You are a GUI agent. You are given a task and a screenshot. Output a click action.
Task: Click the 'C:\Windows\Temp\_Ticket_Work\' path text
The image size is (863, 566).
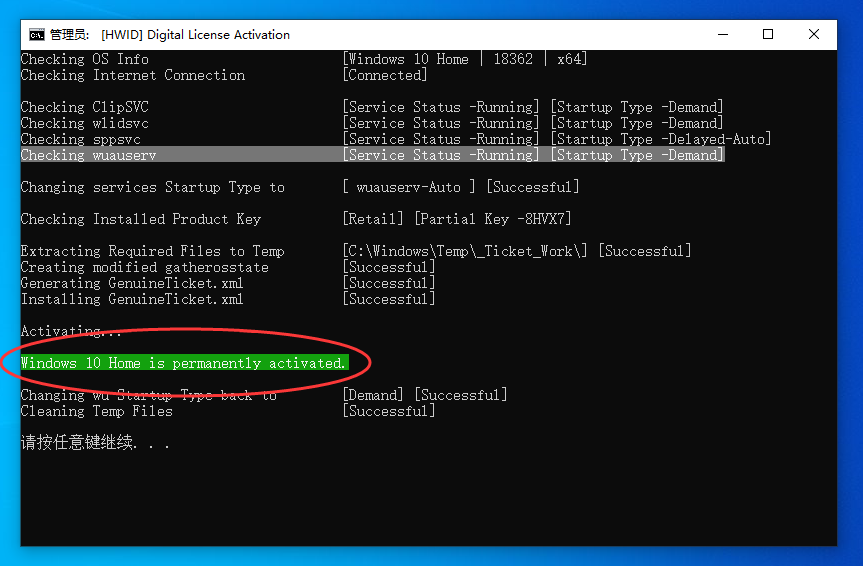[x=465, y=251]
